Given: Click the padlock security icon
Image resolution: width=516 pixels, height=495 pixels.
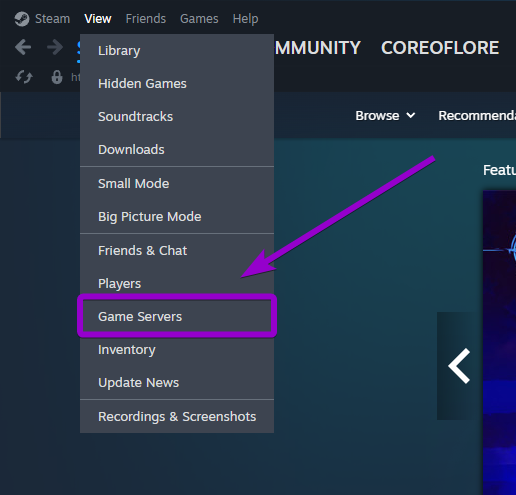Looking at the screenshot, I should point(57,77).
